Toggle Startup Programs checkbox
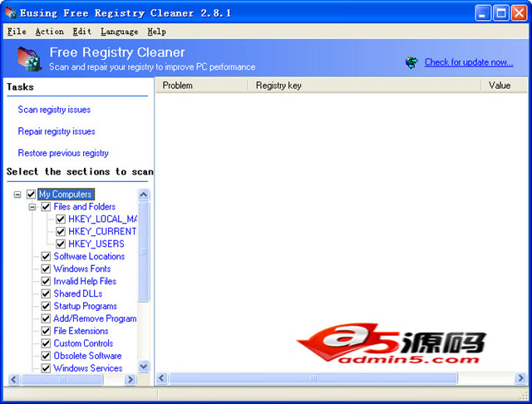 (x=46, y=306)
